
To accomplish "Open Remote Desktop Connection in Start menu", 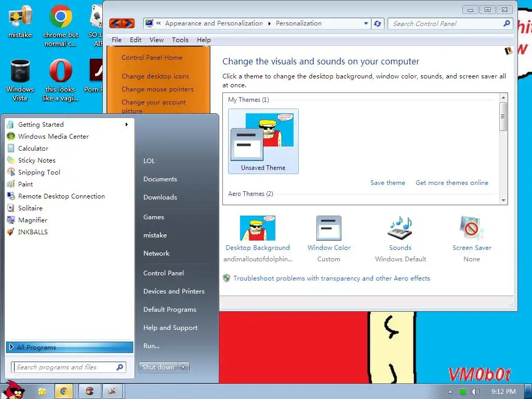I will pyautogui.click(x=61, y=196).
